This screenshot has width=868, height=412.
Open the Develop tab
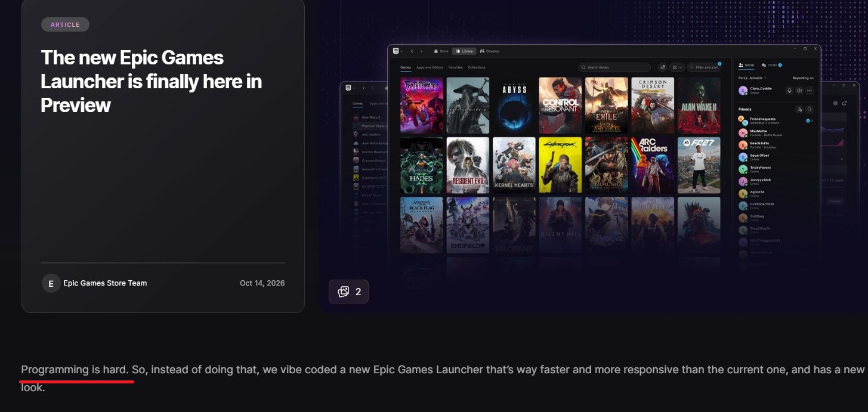tap(489, 51)
